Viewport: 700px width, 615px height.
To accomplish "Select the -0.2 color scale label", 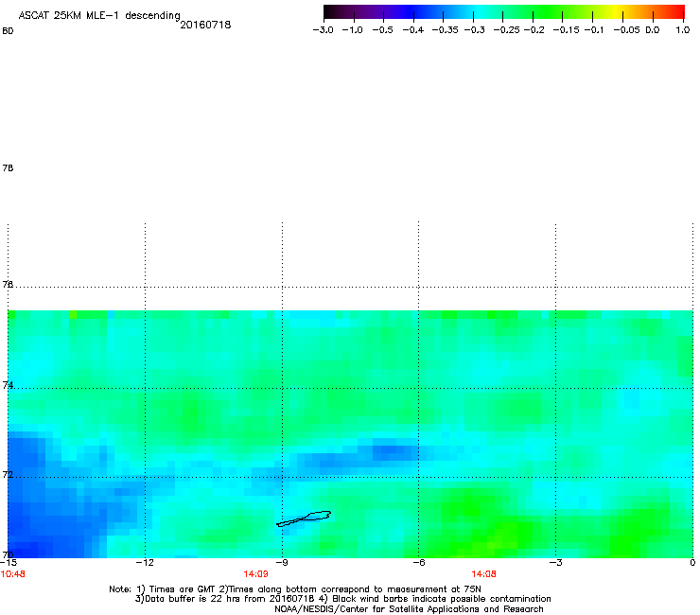I will click(x=534, y=30).
